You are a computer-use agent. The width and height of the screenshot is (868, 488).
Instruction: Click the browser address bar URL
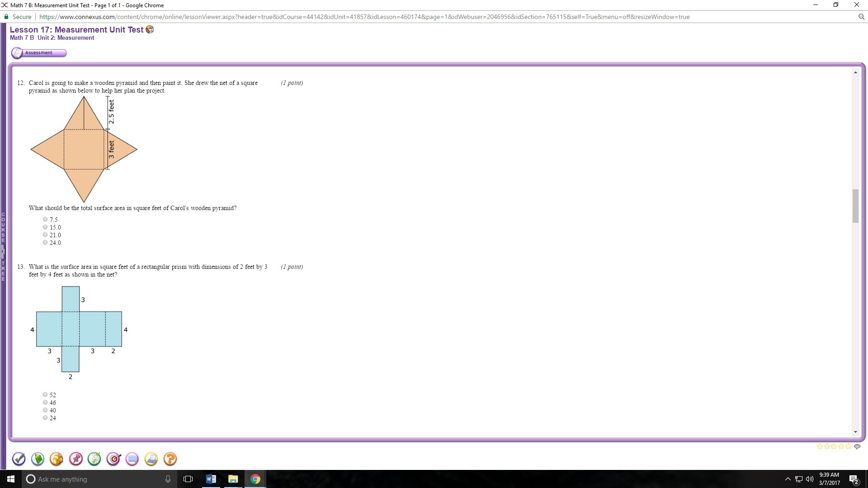coord(364,17)
